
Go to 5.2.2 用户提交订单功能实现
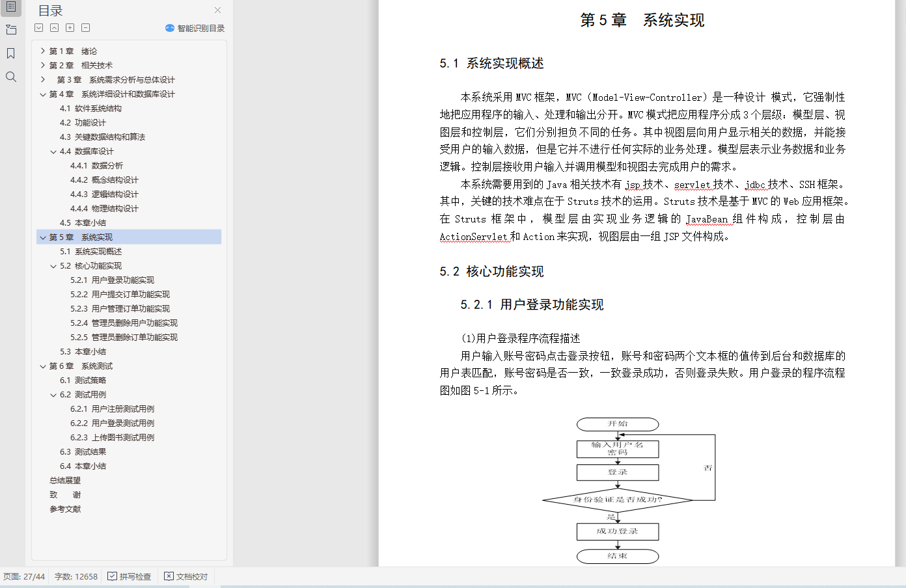[x=120, y=294]
